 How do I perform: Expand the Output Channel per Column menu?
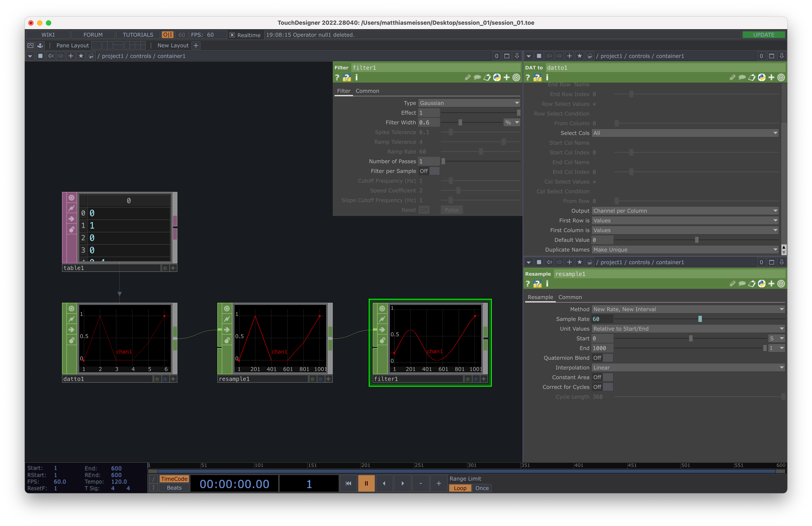tap(685, 211)
